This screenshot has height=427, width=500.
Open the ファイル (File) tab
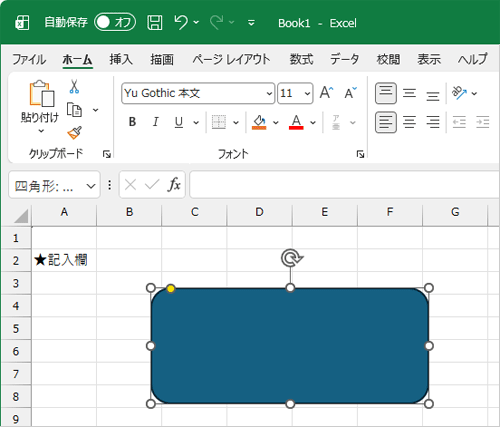pyautogui.click(x=29, y=60)
